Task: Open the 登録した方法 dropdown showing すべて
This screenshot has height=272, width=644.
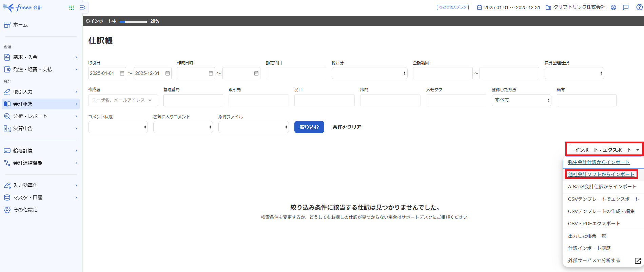Action: [x=522, y=100]
